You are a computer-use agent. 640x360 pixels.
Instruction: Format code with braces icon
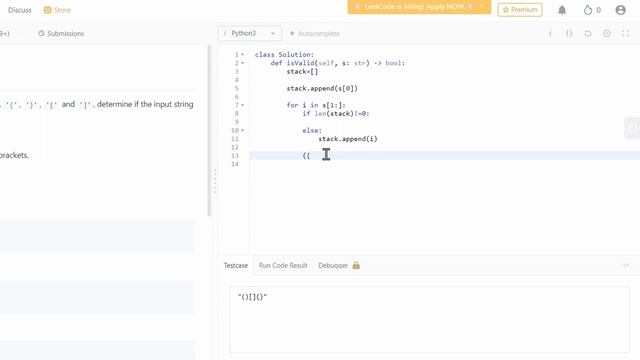569,33
